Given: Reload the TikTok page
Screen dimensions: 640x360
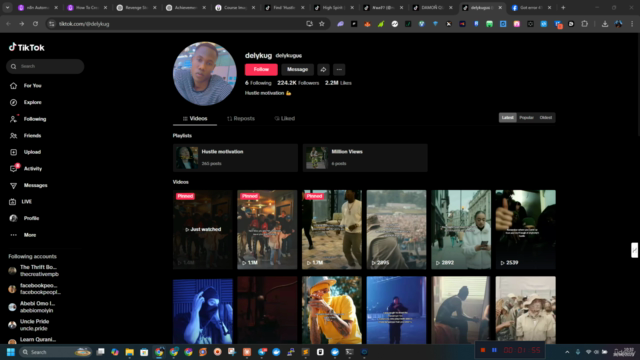Looking at the screenshot, I should [36, 24].
